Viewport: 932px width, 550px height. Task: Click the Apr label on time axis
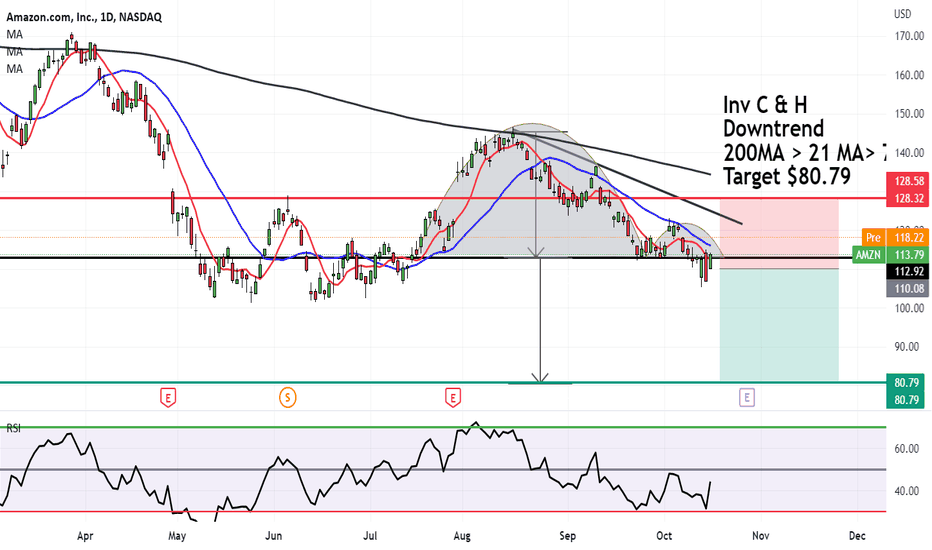pyautogui.click(x=85, y=536)
